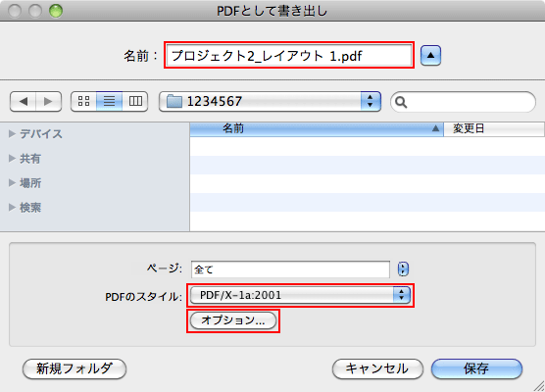Create a 新規フォルダ
This screenshot has height=392, width=545.
click(74, 368)
